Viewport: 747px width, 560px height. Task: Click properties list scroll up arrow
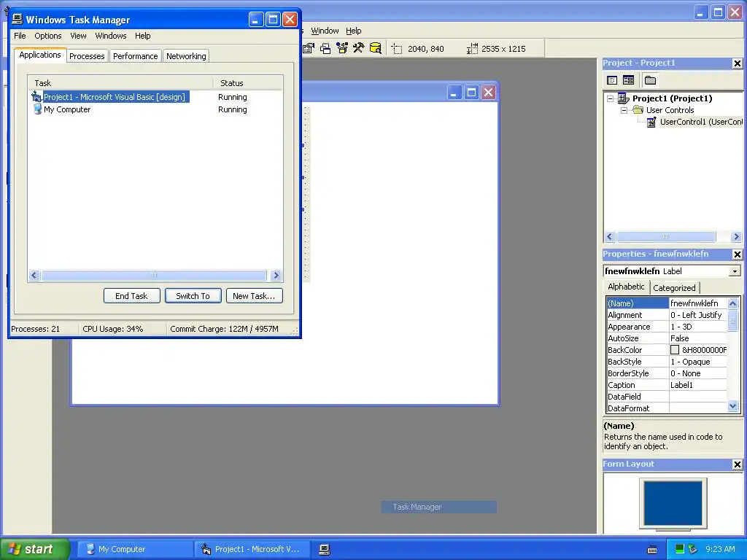732,303
